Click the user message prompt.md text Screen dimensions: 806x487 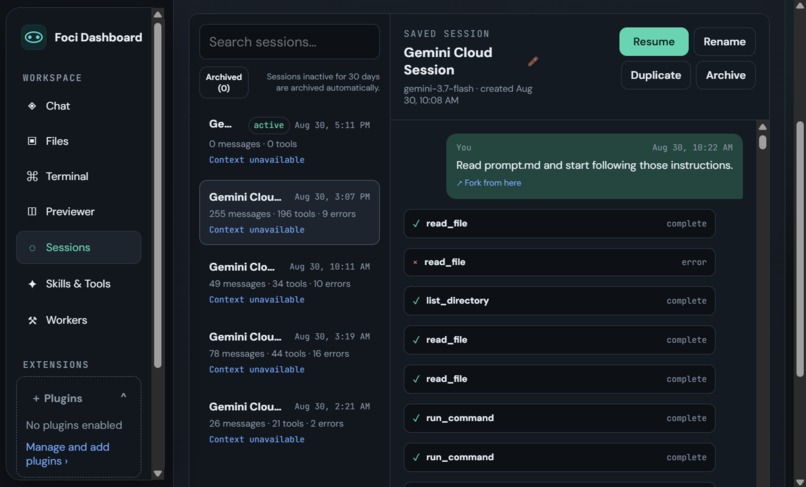(x=594, y=166)
